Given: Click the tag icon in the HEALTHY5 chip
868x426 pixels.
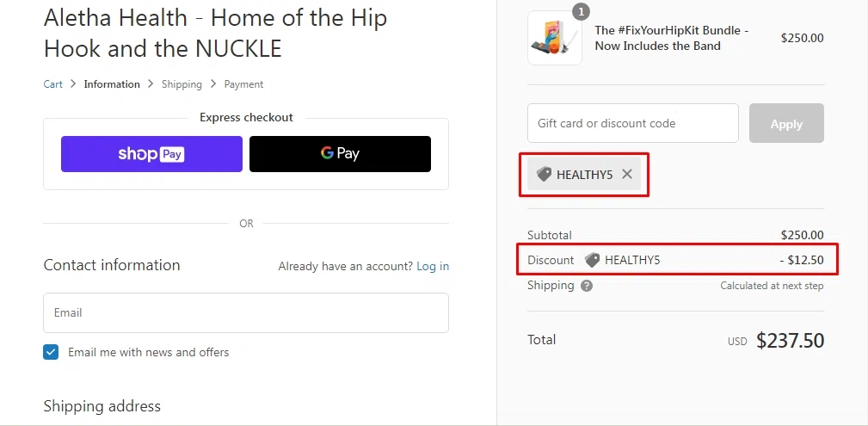Looking at the screenshot, I should click(x=544, y=174).
